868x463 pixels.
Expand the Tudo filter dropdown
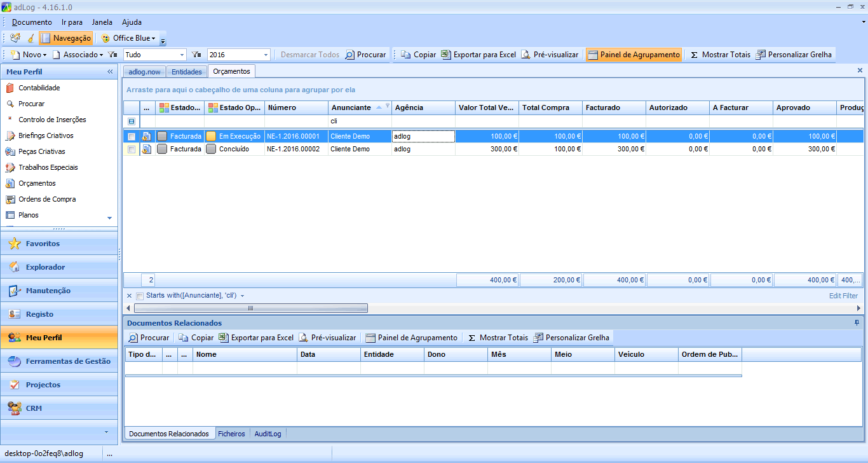(182, 55)
